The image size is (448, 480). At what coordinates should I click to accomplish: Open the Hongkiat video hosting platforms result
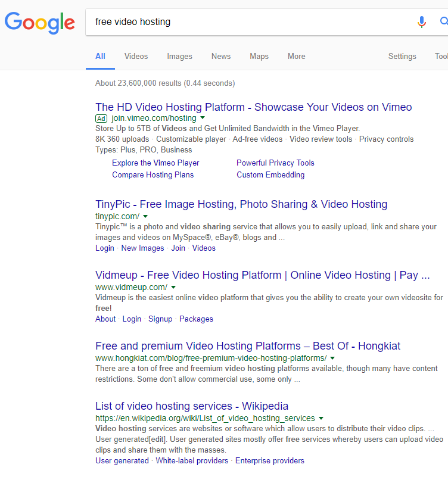pyautogui.click(x=248, y=346)
